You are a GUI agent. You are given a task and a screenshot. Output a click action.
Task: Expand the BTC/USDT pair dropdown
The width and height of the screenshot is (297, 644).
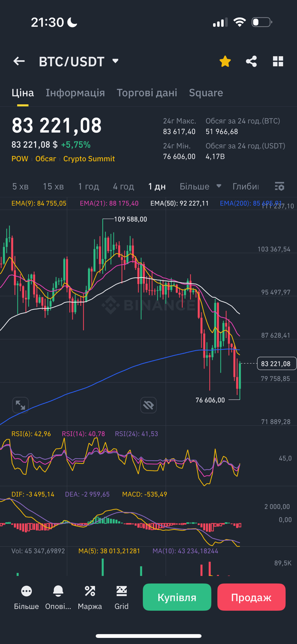(x=115, y=61)
